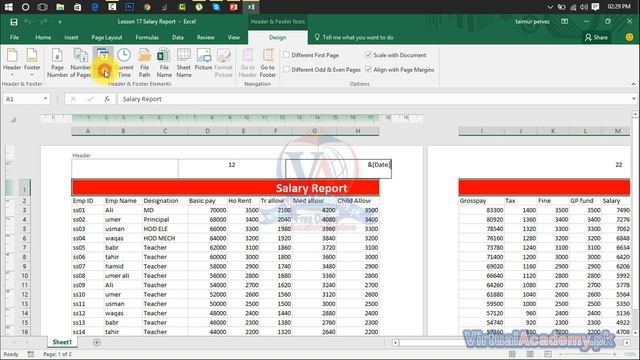Viewport: 640px width, 360px height.
Task: Click the empty left header section
Action: click(125, 169)
